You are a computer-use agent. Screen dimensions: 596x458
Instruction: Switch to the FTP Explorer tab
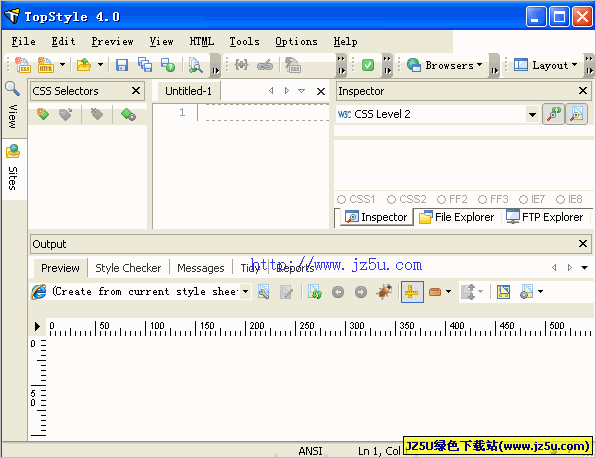point(545,217)
